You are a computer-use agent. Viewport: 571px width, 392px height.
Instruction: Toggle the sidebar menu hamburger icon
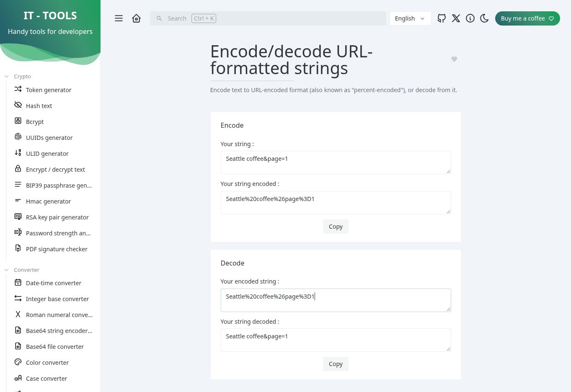(x=119, y=18)
